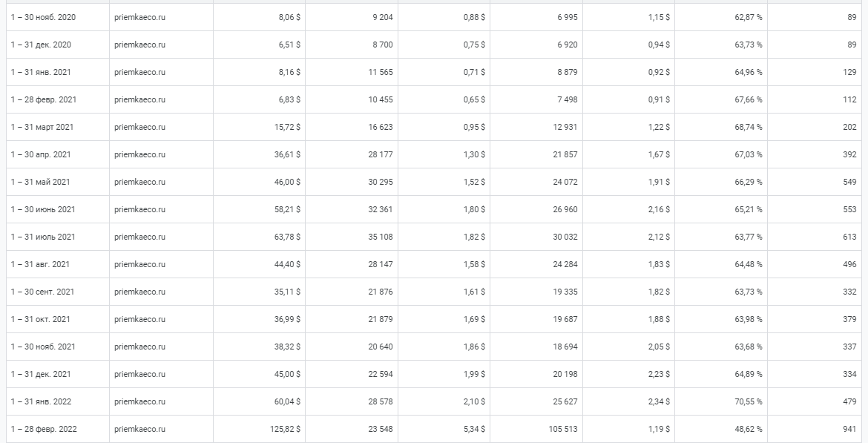
Task: Click priemkaeco.ru in the июль 2021 row
Action: pos(139,237)
